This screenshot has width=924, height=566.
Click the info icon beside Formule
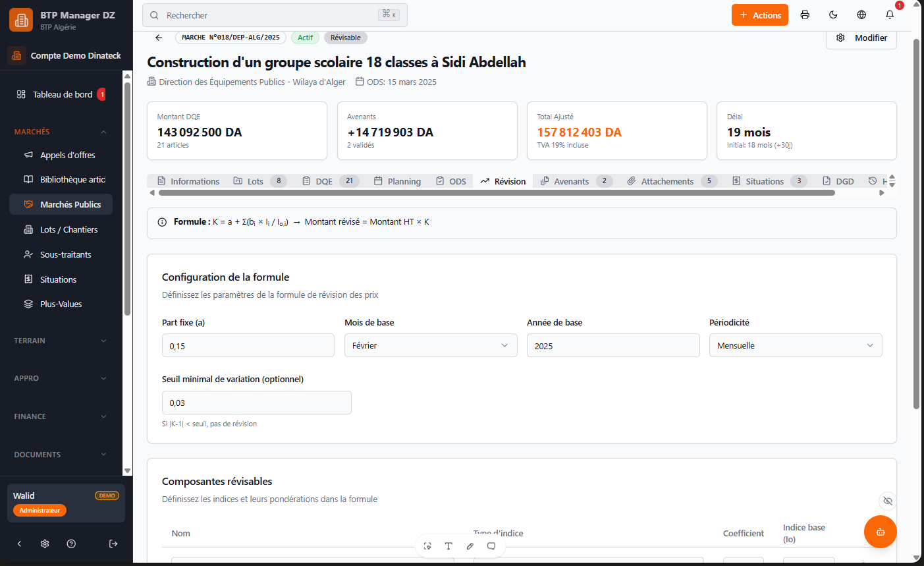(162, 222)
